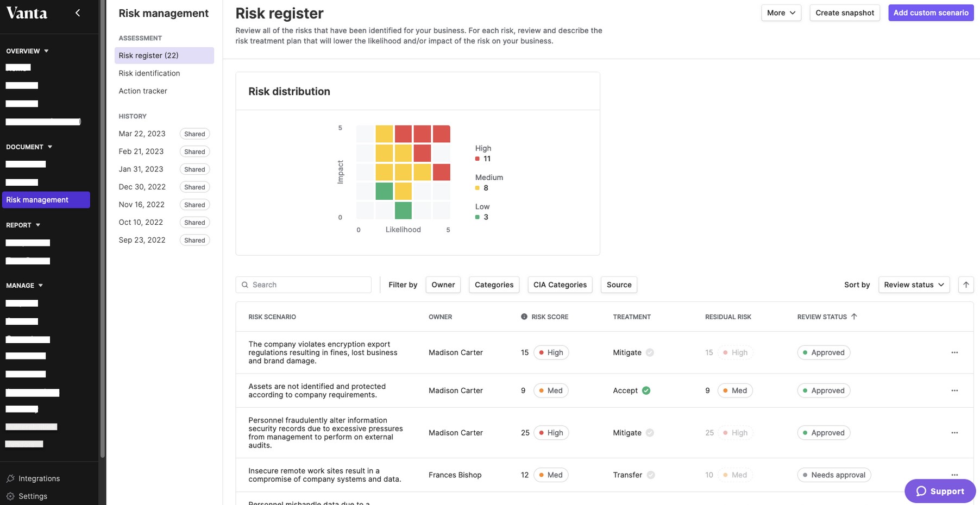The width and height of the screenshot is (980, 505).
Task: Toggle the sort direction arrow button
Action: tap(966, 285)
